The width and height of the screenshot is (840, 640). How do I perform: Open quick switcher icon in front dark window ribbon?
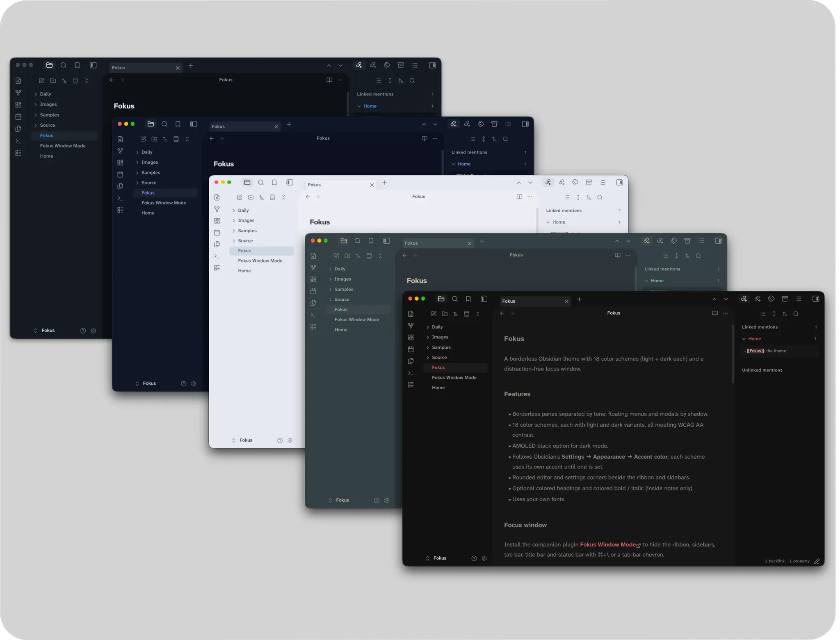point(411,314)
